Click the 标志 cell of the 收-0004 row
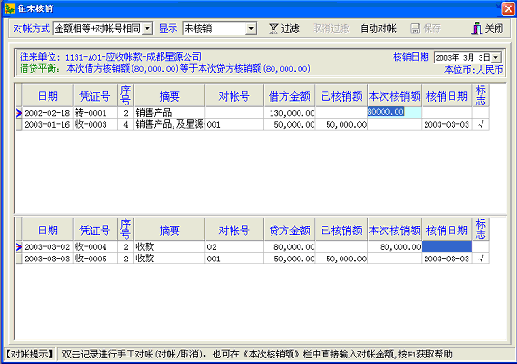Screen dimensions: 517x364 (x=481, y=247)
